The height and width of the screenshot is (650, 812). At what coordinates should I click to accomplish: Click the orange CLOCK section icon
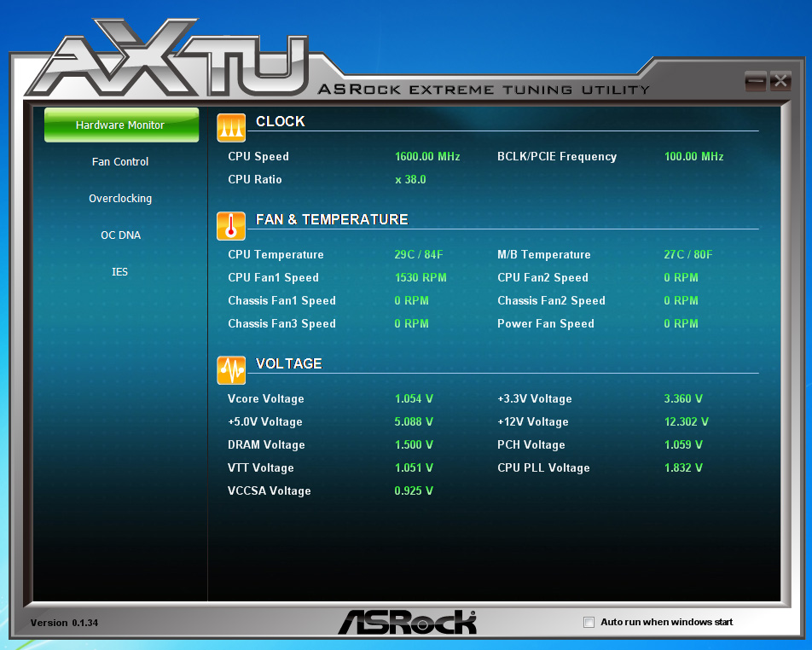click(x=231, y=127)
